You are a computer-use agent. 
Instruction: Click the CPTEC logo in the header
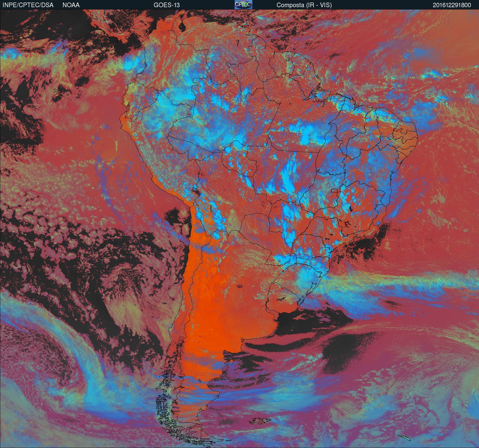[243, 5]
